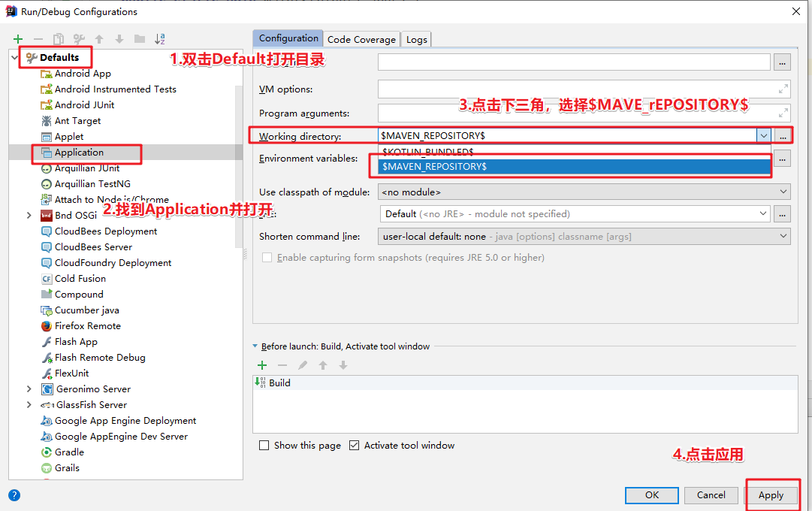Copy the selected configuration

(59, 38)
